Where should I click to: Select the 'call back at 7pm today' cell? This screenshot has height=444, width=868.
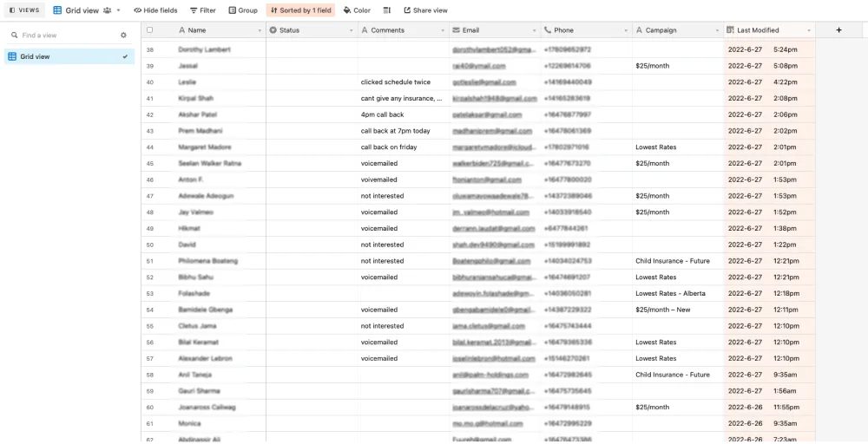404,131
